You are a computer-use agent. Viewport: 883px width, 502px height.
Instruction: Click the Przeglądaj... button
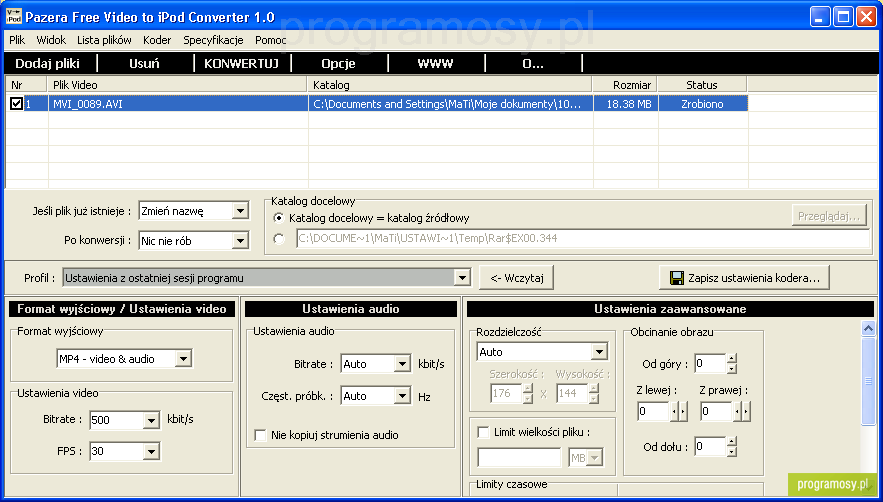[x=829, y=216]
